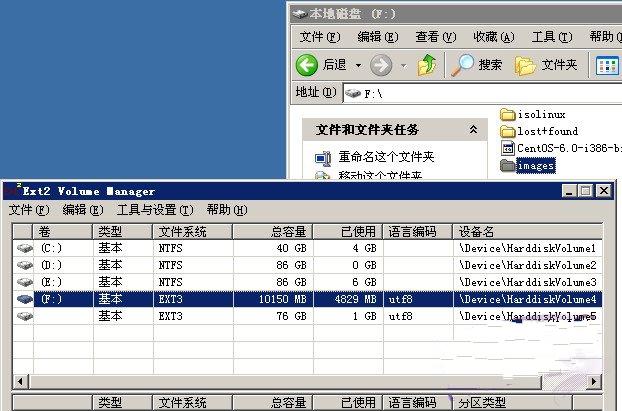This screenshot has height=411, width=622.
Task: Click the 40 GB total capacity cell
Action: [x=273, y=248]
